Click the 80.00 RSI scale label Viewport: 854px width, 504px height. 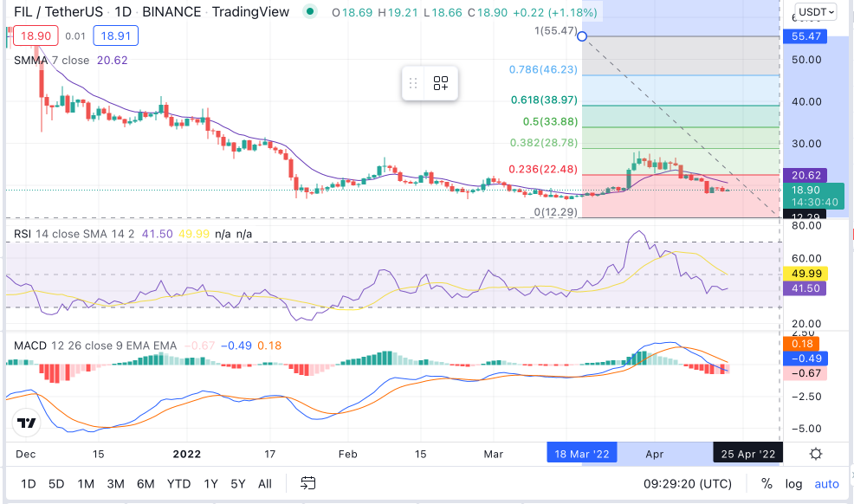(806, 225)
